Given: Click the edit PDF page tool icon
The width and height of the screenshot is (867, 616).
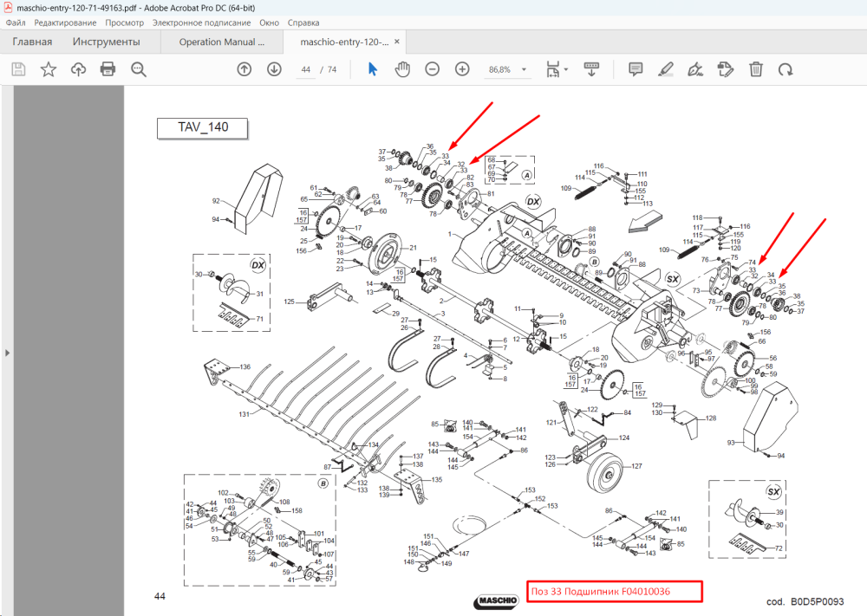Looking at the screenshot, I should point(725,69).
